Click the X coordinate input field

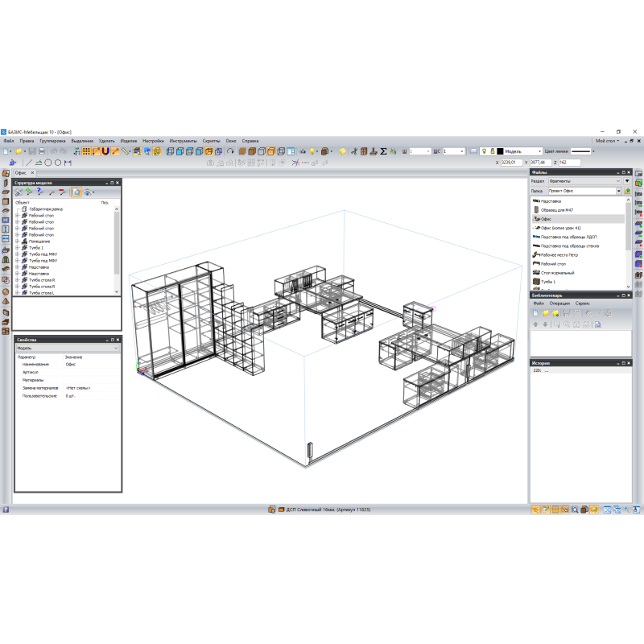tap(511, 162)
